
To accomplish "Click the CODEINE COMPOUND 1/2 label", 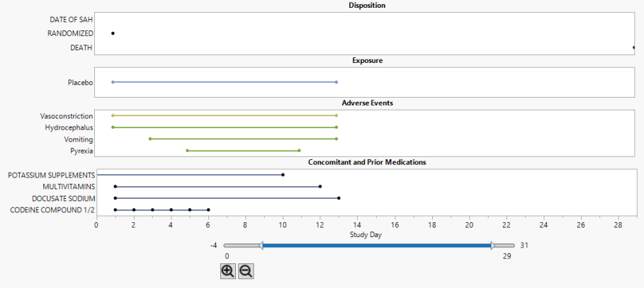I will pyautogui.click(x=52, y=210).
